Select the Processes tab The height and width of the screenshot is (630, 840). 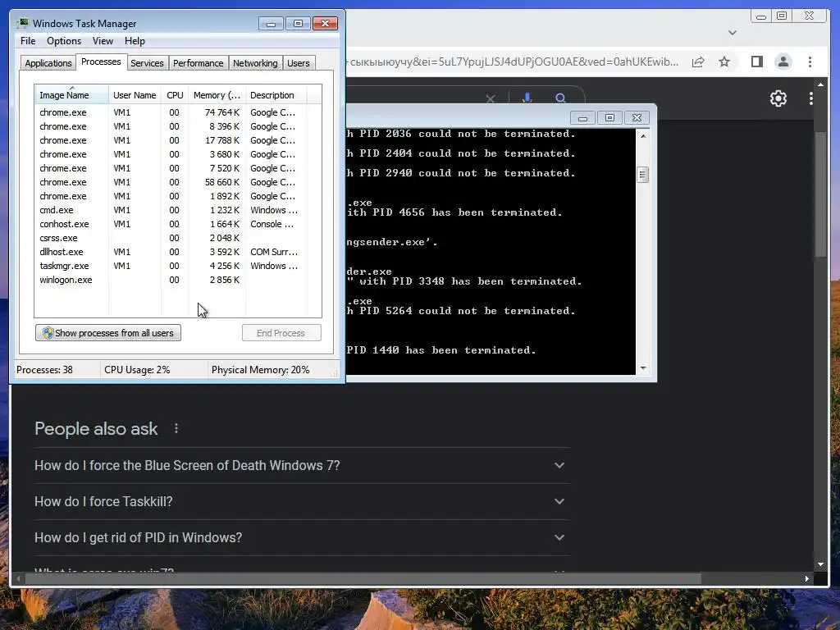tap(101, 62)
